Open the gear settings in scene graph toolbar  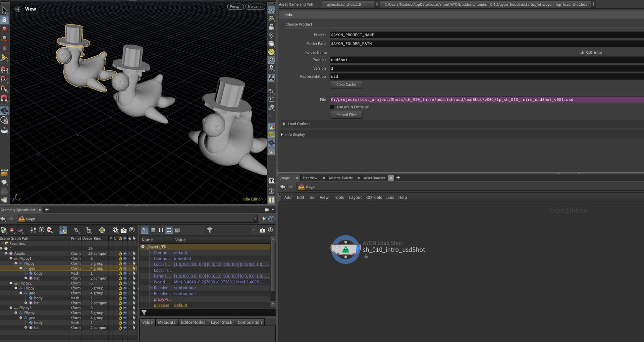115,230
